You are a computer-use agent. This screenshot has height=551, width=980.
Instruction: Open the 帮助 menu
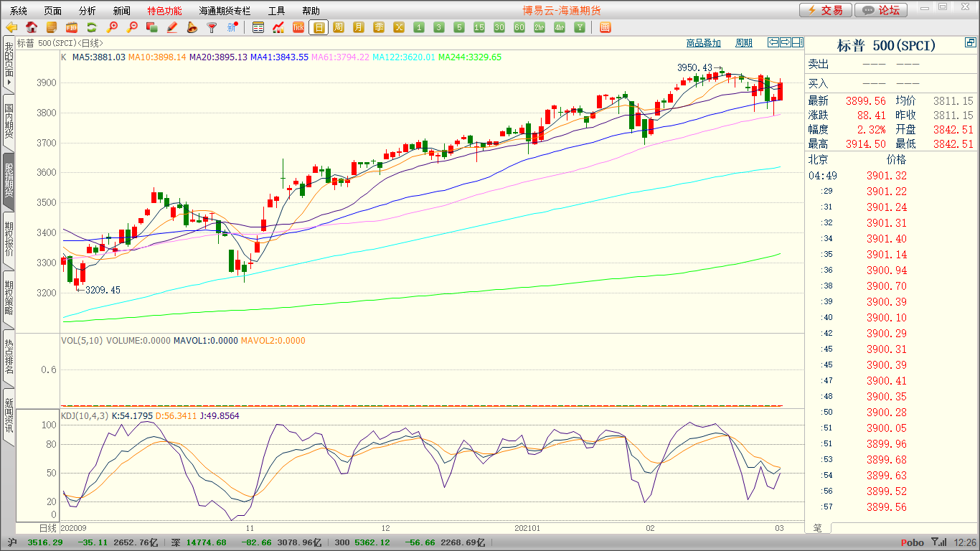[311, 11]
